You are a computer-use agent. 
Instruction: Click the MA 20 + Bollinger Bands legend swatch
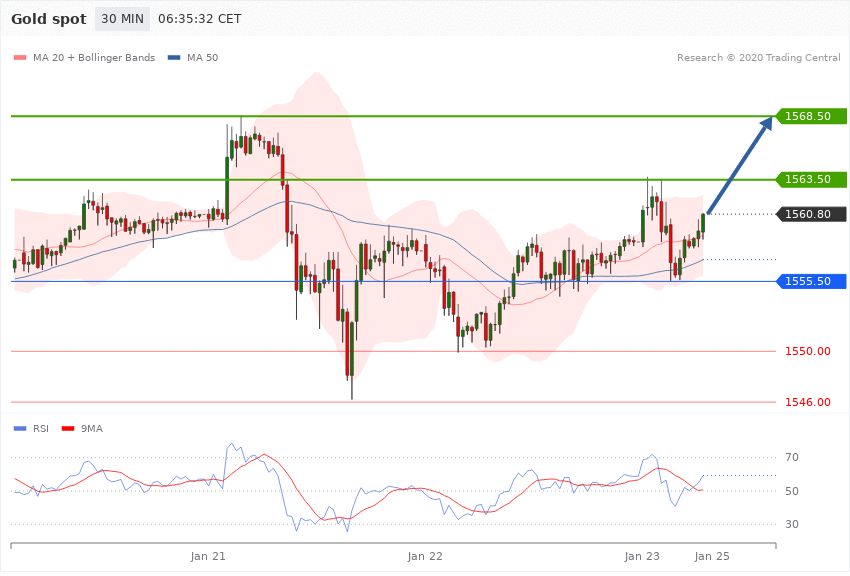[x=20, y=57]
